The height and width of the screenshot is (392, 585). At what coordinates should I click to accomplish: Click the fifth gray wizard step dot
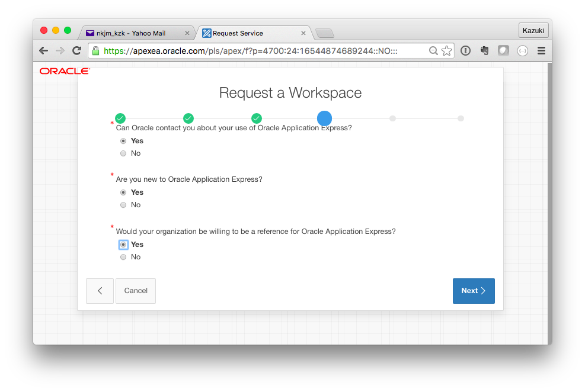[392, 118]
